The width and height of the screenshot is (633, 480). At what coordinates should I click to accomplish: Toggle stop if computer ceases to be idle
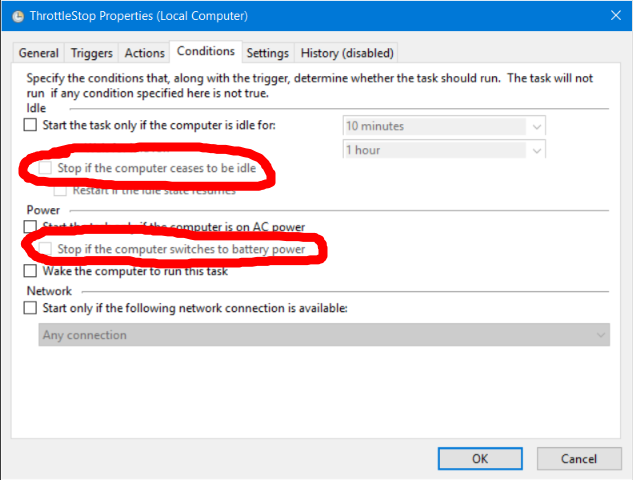46,169
